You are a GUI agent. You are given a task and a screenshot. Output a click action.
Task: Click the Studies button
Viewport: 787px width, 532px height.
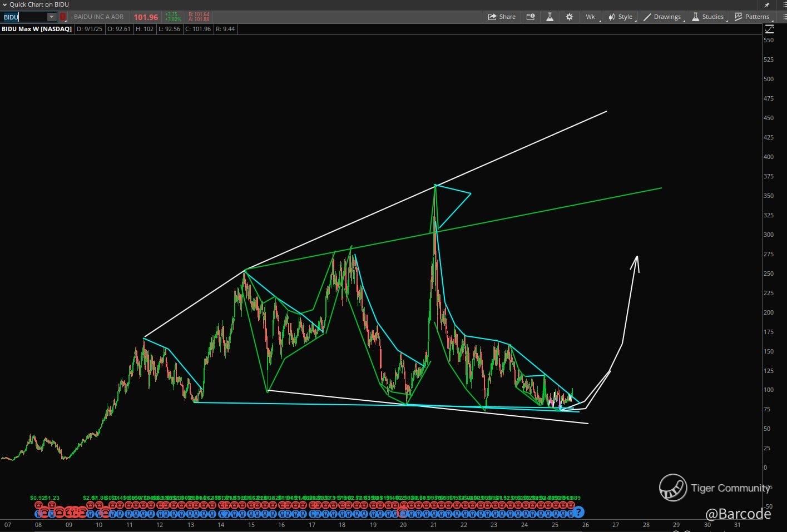(707, 17)
